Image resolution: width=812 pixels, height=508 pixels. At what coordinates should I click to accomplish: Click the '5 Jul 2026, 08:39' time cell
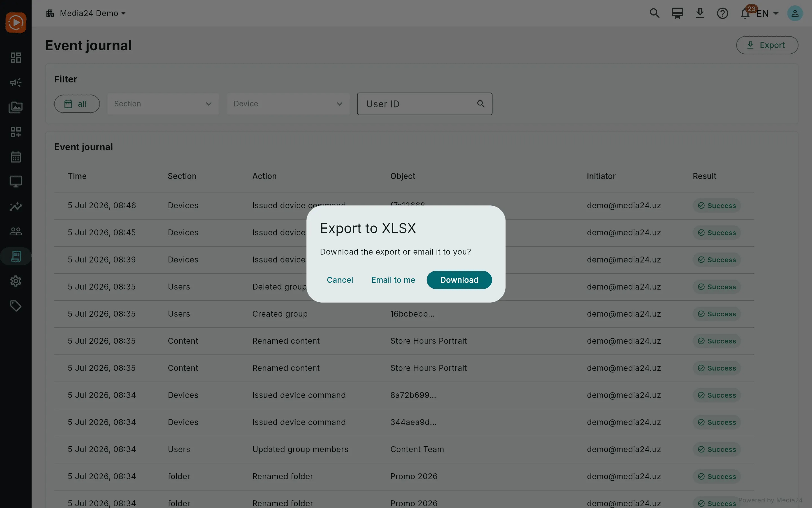click(102, 260)
